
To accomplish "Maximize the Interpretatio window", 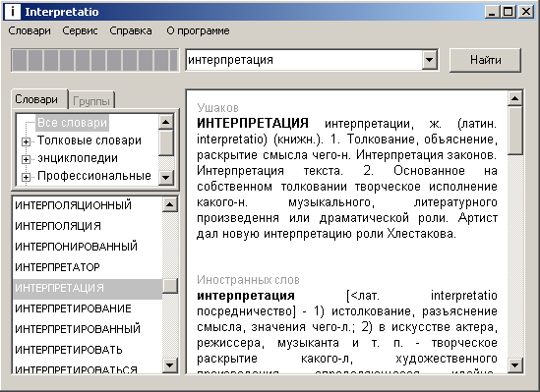I will coord(509,12).
